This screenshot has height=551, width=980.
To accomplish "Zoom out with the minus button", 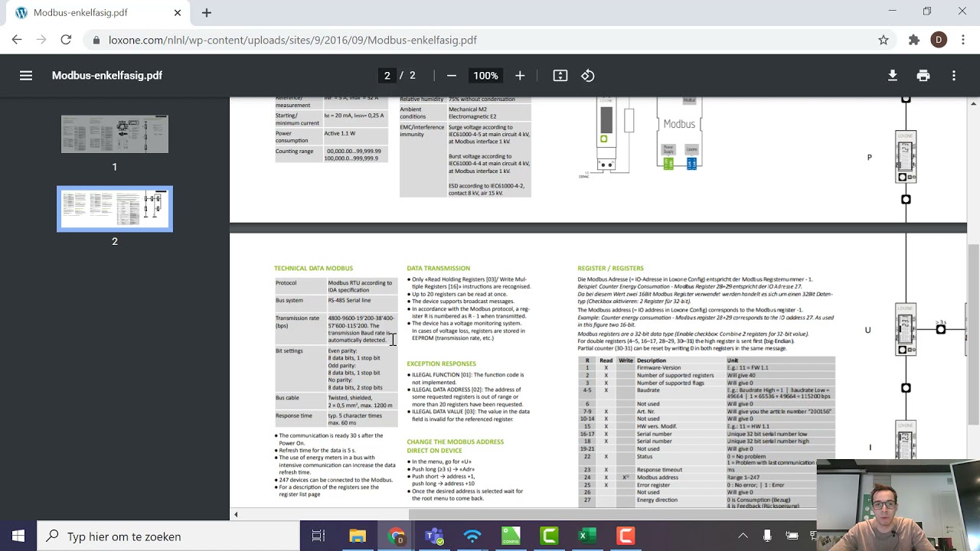I will (x=452, y=75).
